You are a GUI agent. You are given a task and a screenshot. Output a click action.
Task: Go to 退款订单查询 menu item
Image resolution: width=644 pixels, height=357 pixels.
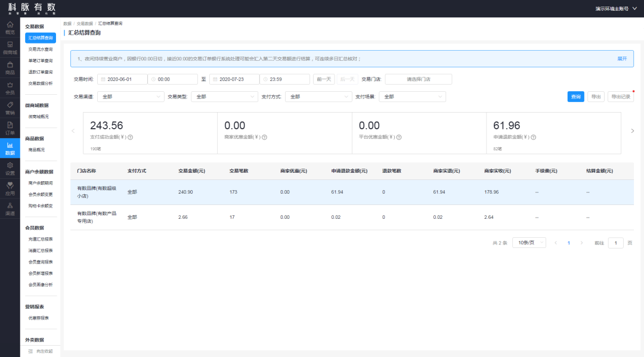click(x=41, y=72)
